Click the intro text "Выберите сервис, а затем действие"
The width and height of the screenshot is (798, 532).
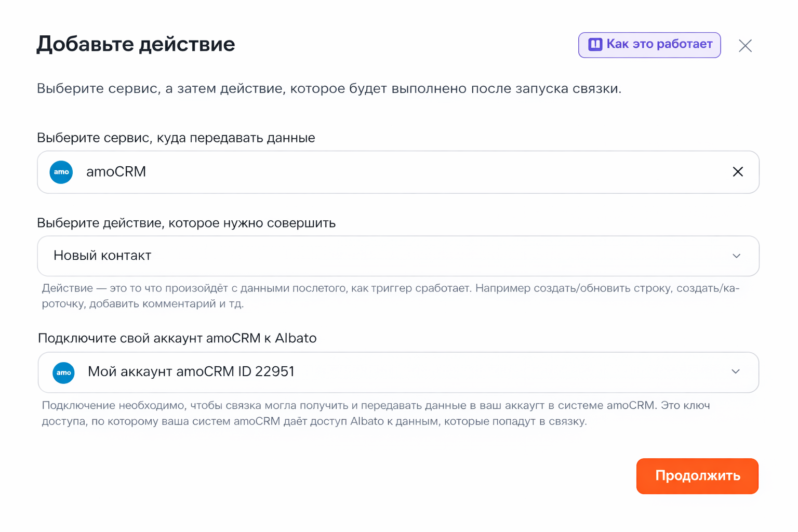pyautogui.click(x=329, y=89)
